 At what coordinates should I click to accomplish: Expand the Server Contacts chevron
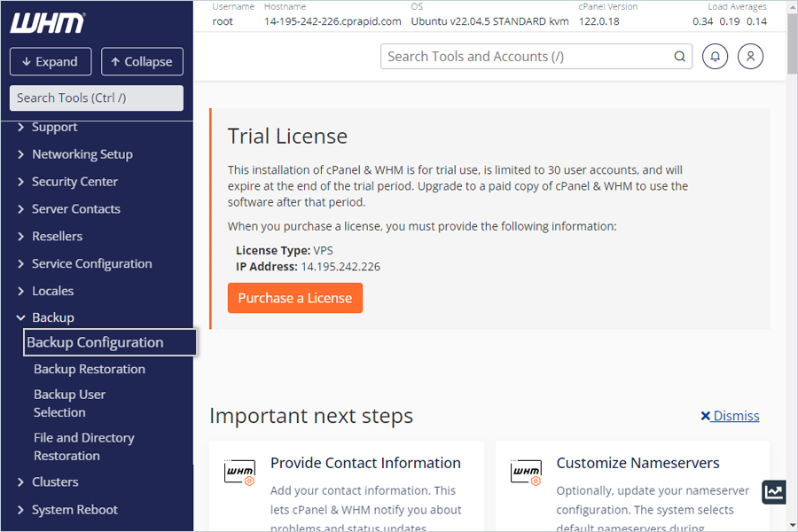(20, 209)
